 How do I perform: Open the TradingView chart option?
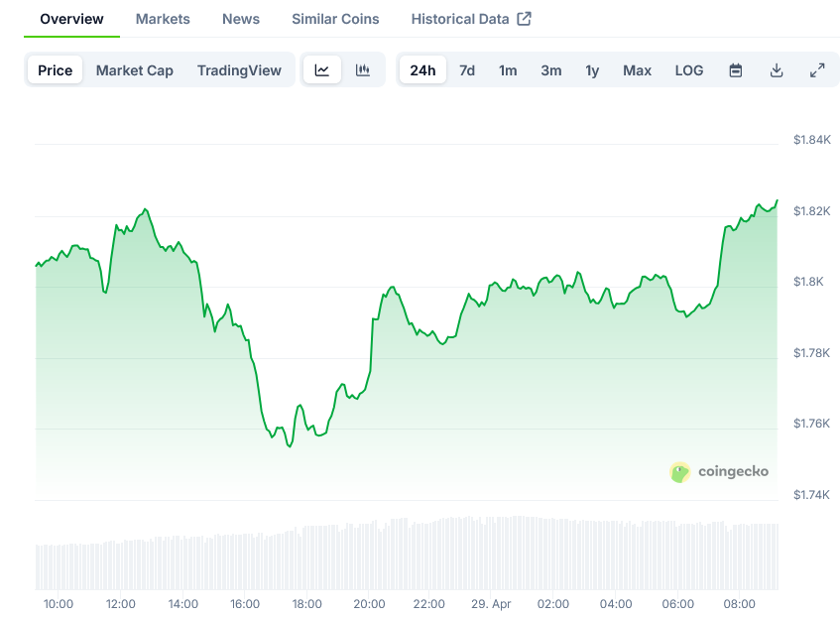click(x=239, y=70)
